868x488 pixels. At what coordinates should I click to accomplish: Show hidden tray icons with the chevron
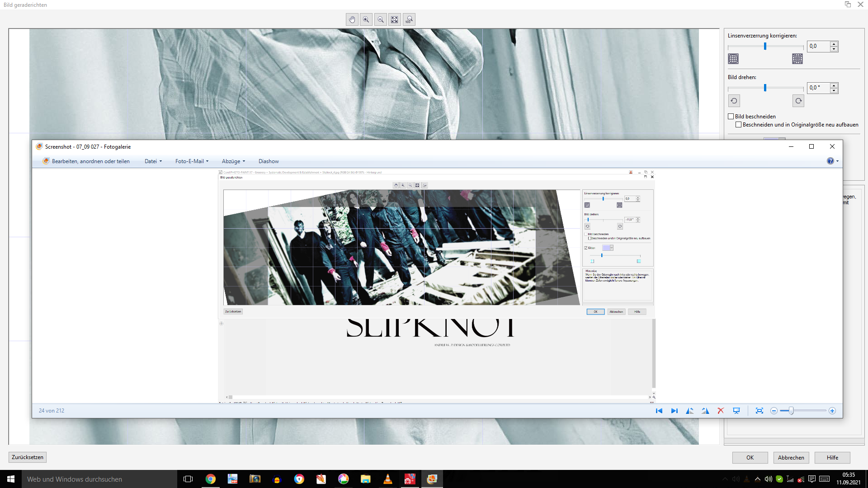pos(758,479)
